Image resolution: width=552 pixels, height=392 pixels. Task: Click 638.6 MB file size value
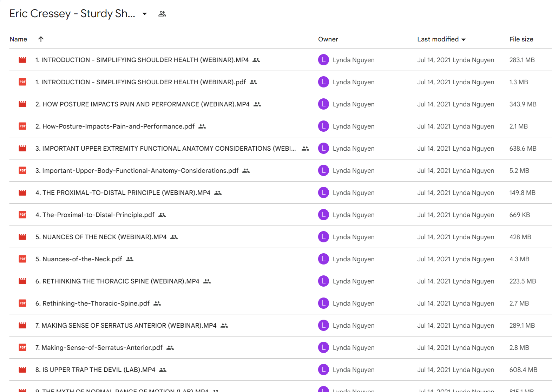click(x=523, y=149)
